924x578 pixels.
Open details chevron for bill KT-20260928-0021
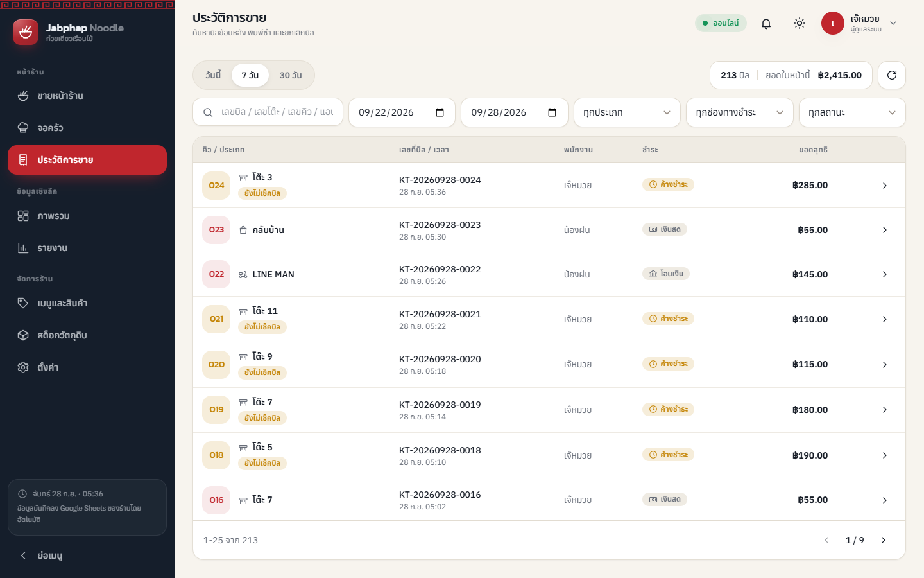pos(885,319)
